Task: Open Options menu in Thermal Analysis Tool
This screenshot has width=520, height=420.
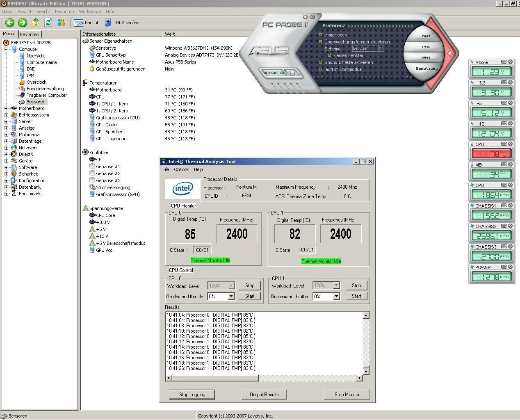Action: point(181,169)
